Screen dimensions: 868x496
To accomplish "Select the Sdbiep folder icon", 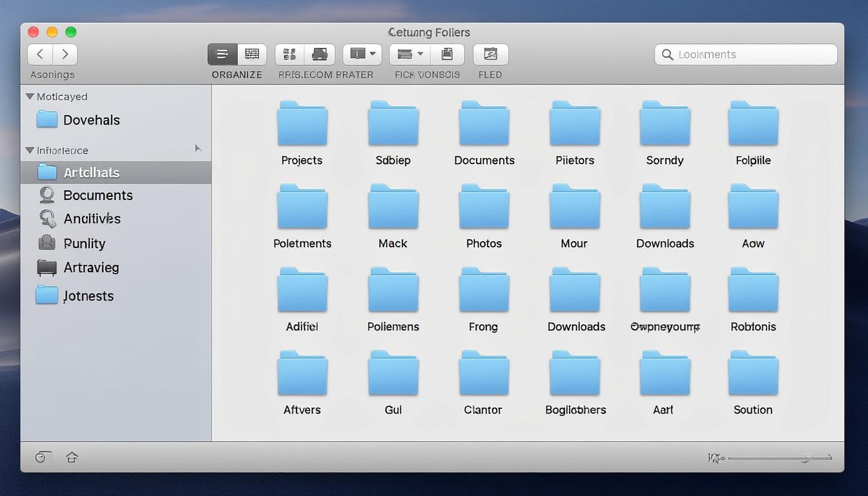I will (x=393, y=123).
